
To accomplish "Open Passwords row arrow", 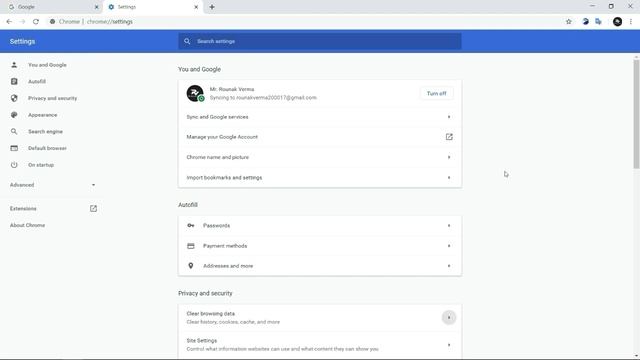I will [x=449, y=225].
